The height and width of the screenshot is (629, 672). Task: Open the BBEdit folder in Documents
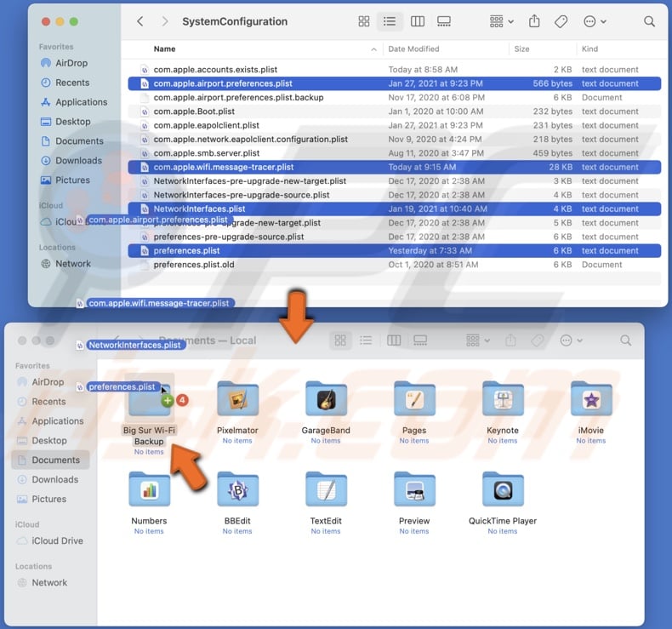(237, 489)
